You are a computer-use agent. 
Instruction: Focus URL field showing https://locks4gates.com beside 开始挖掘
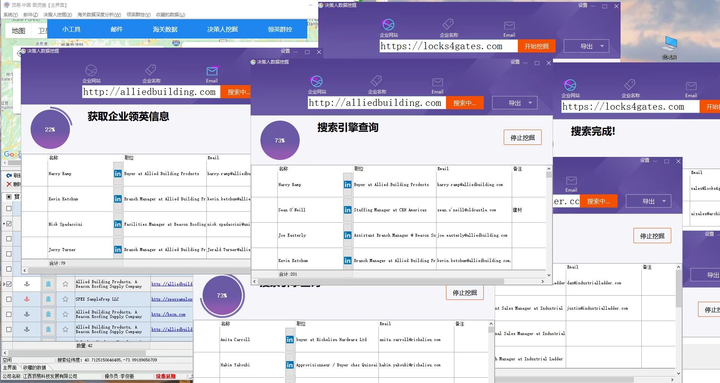[449, 46]
